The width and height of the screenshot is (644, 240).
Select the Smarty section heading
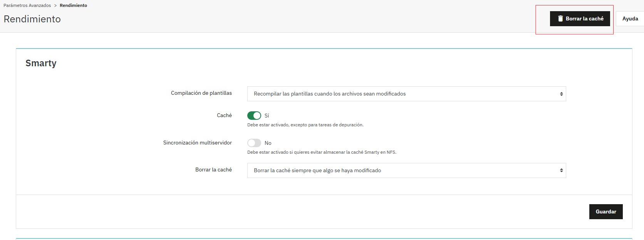coord(41,63)
